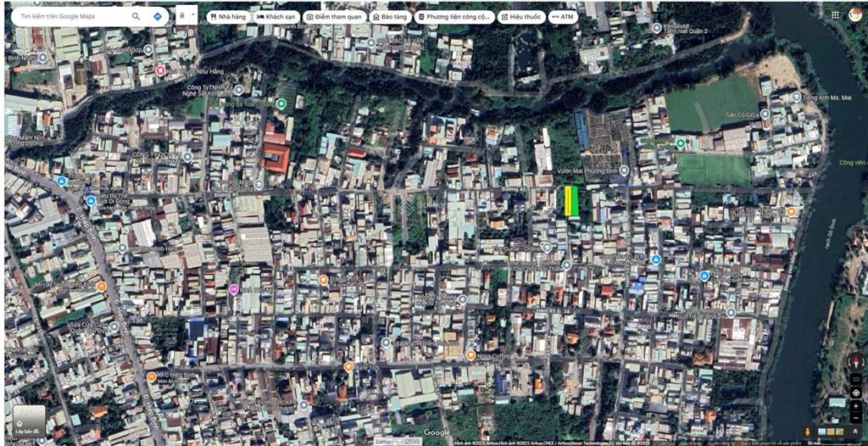This screenshot has width=868, height=446.
Task: Zoom in with the plus button
Action: tap(855, 406)
